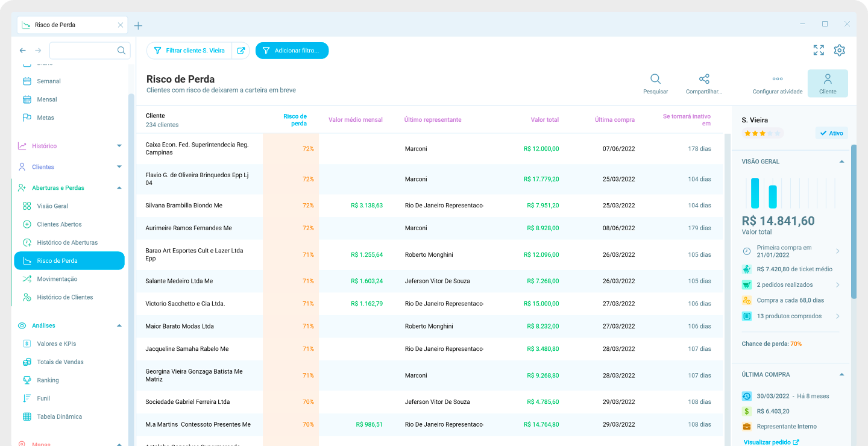Image resolution: width=868 pixels, height=446 pixels.
Task: Sort by Último representante column
Action: 433,120
